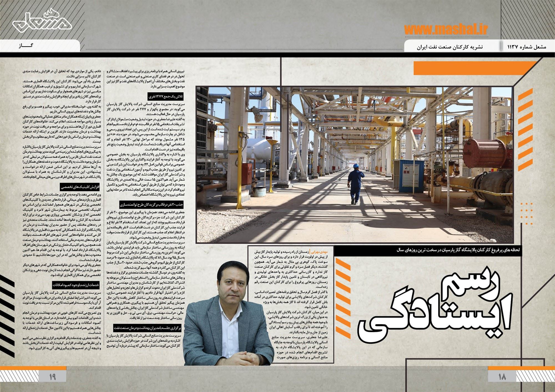Click the text 'مشعل شماره ۱۱۳۷'
This screenshot has height=392, width=555.
coord(527,47)
